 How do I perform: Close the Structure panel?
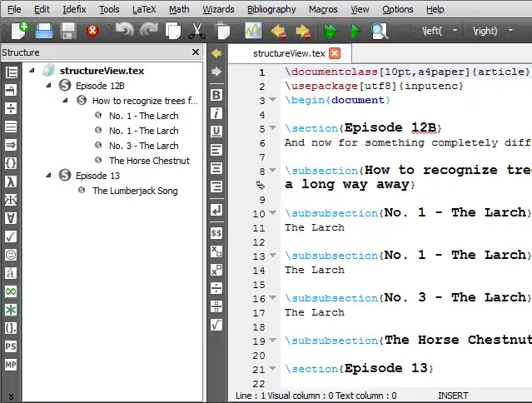click(196, 52)
